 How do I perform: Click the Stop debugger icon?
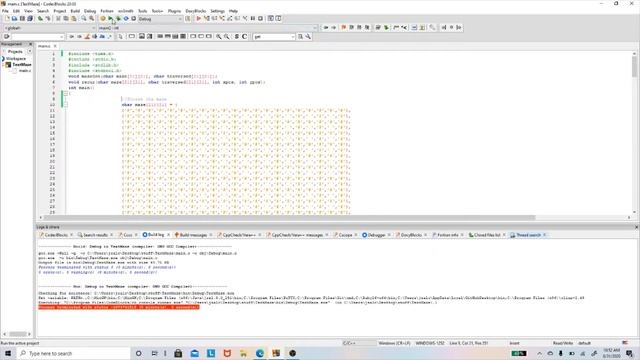pyautogui.click(x=260, y=19)
